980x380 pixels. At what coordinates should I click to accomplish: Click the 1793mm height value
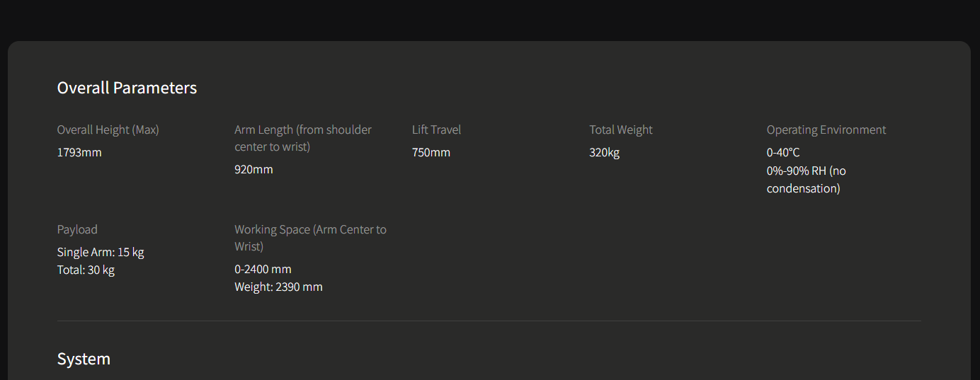79,152
